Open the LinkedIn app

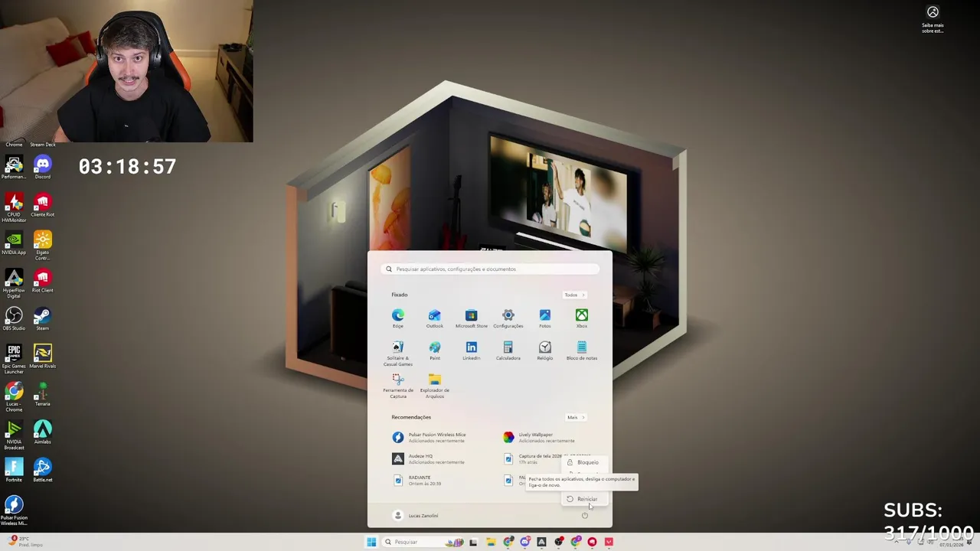472,350
